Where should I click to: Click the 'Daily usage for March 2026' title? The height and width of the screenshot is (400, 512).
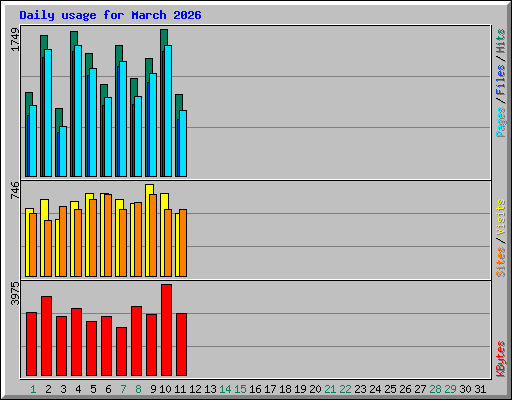110,15
